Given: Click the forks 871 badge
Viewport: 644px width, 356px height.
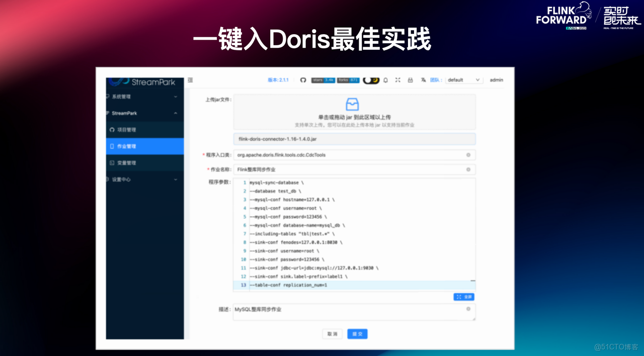Looking at the screenshot, I should click(x=348, y=79).
